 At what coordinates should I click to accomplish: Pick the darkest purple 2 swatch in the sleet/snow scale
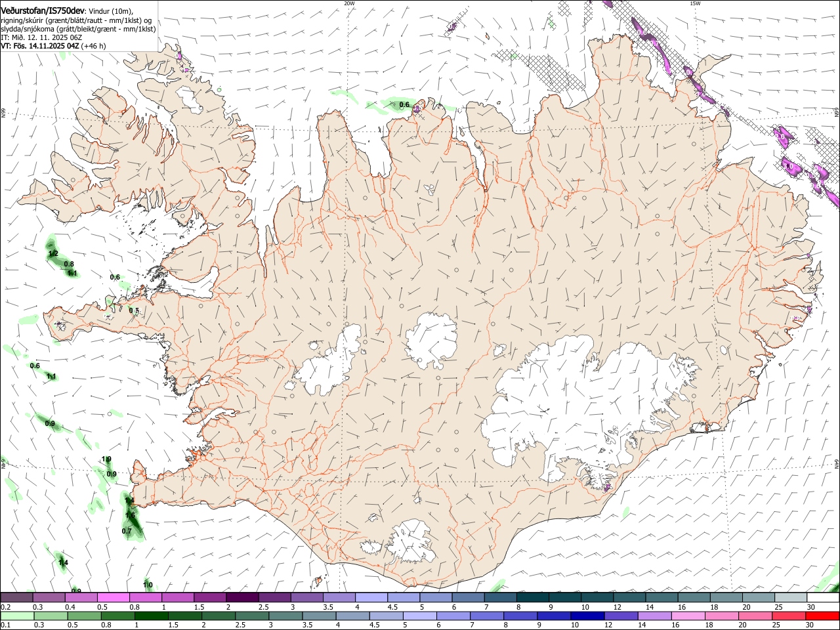[242, 597]
